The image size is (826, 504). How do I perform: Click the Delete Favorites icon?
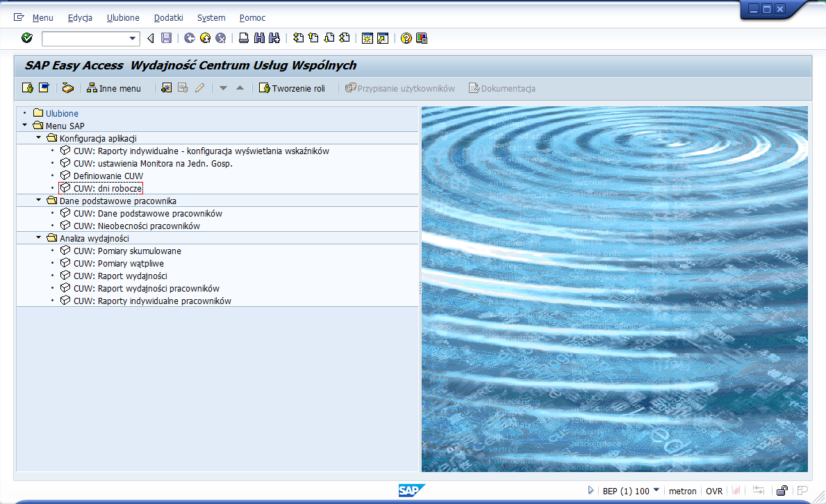tap(183, 88)
